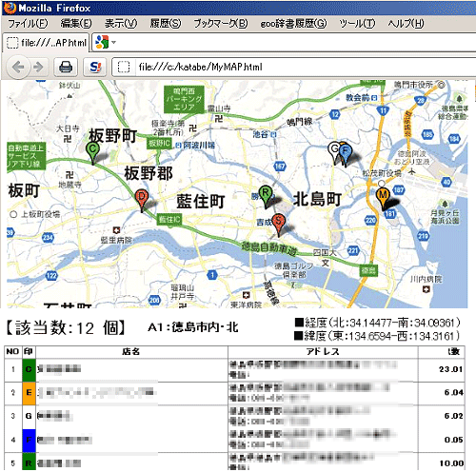476x472 pixels.
Task: Click the 店名 column header
Action: 131,352
